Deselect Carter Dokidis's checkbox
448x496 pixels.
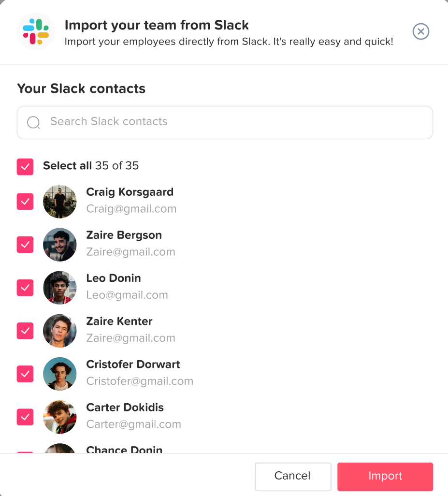[x=25, y=417]
